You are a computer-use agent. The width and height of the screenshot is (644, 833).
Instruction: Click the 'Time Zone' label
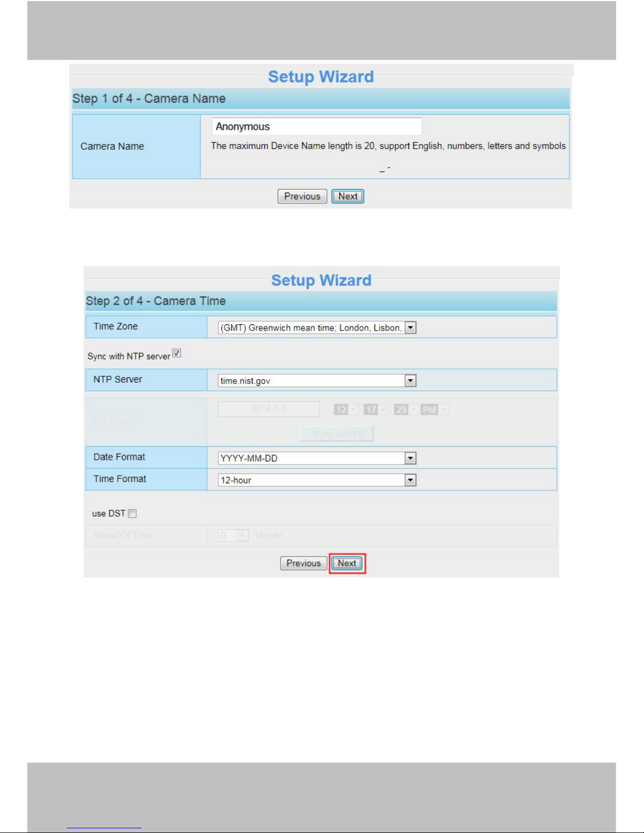coord(116,326)
